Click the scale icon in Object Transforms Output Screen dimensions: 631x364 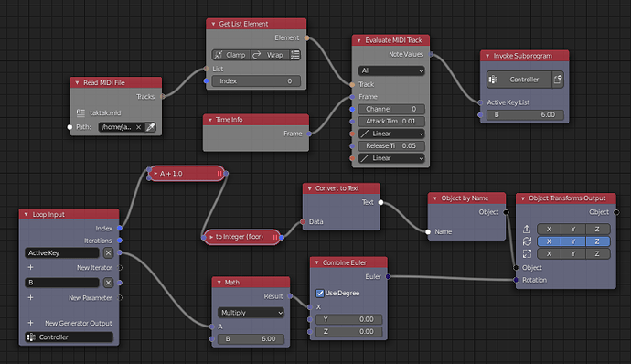(x=527, y=253)
